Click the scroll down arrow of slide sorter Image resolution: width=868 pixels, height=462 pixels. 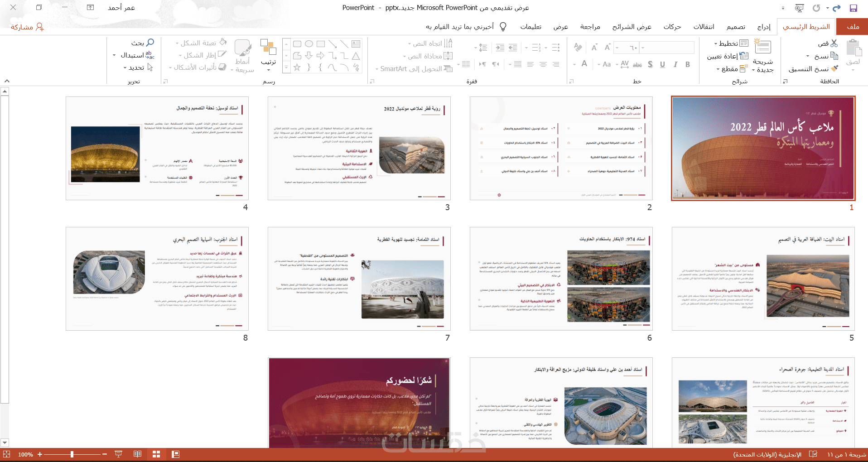(5, 443)
